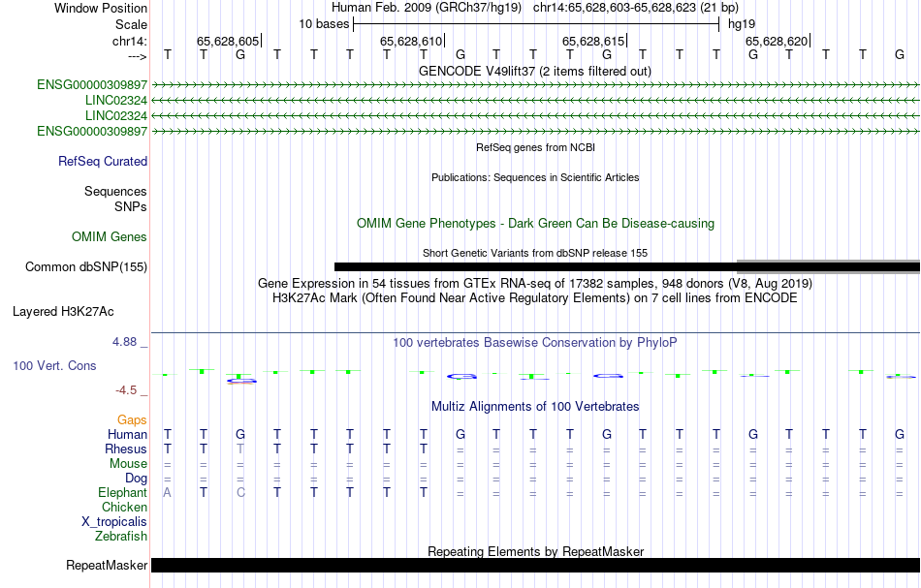Click the SNPs track label
Image resolution: width=921 pixels, height=588 pixels.
tap(131, 206)
